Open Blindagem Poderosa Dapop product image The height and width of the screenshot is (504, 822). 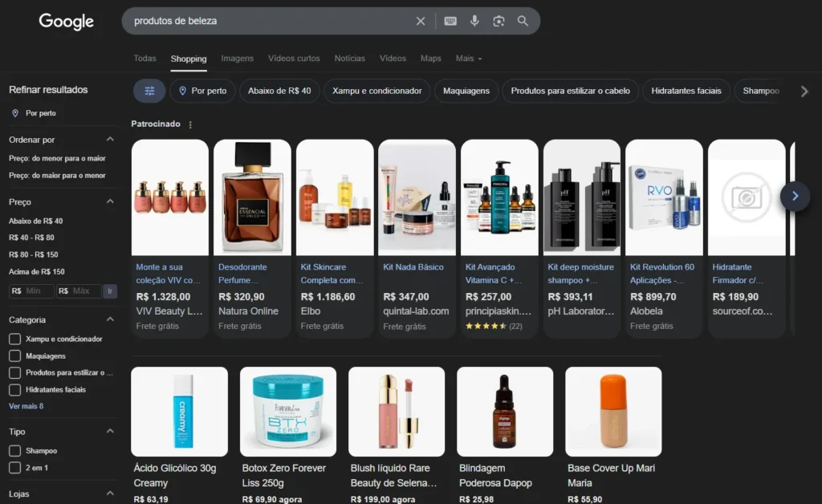click(505, 412)
